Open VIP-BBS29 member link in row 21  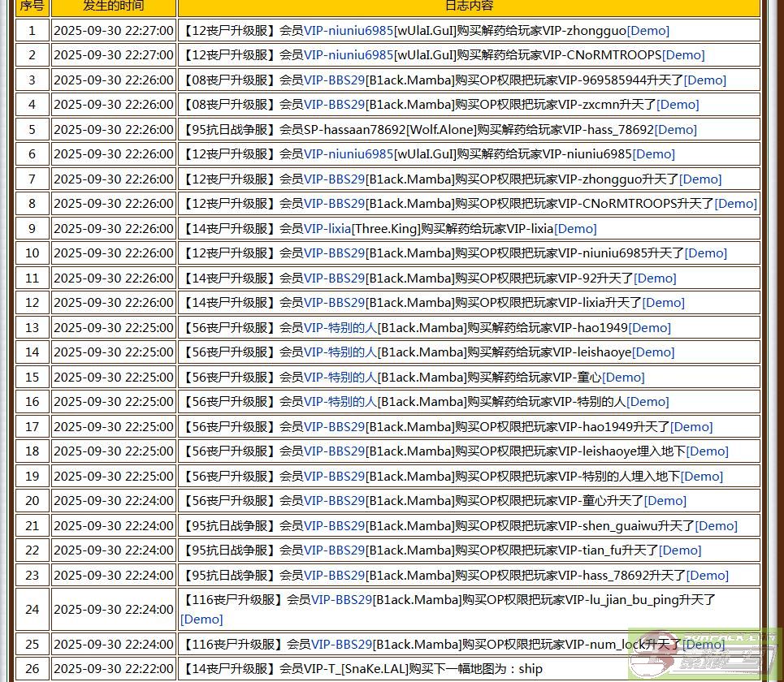tap(334, 526)
